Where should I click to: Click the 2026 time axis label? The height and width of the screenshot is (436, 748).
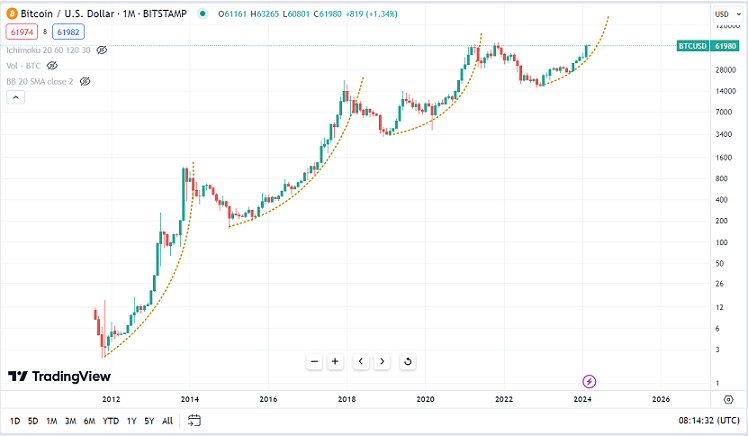pos(661,399)
